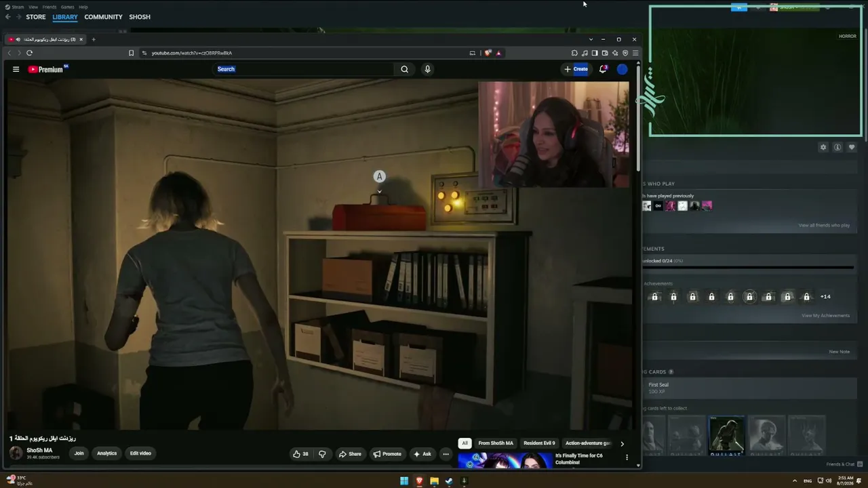Expand the browser tab search chevron
The image size is (868, 488).
pos(591,39)
